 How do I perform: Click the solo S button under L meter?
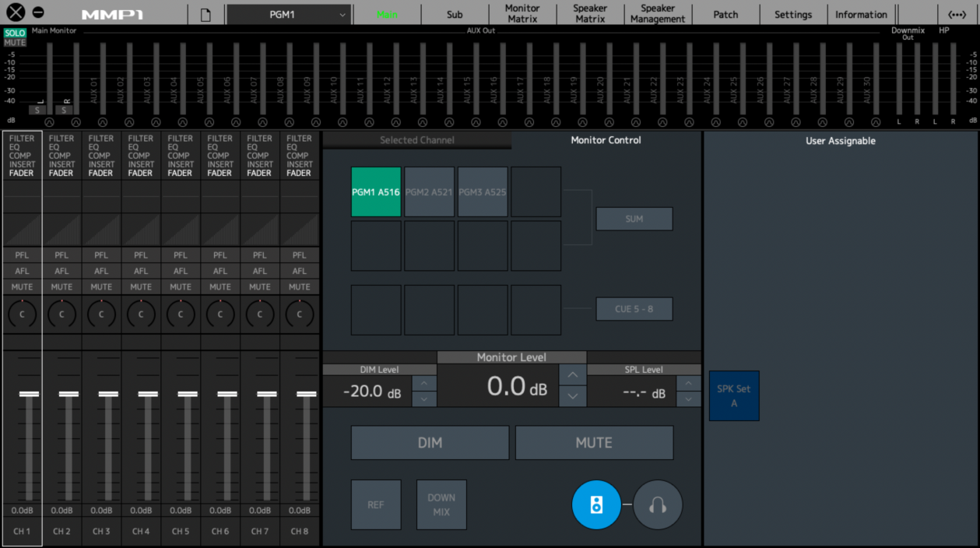tap(35, 111)
